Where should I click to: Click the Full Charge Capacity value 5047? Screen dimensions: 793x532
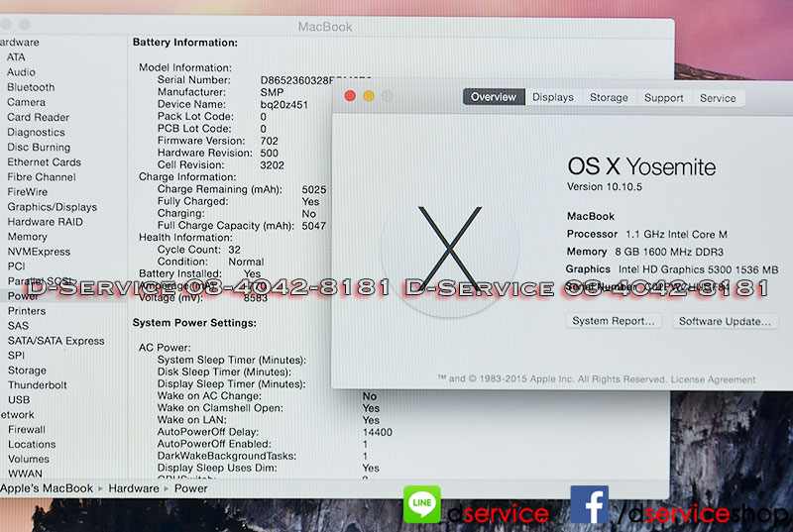click(313, 226)
